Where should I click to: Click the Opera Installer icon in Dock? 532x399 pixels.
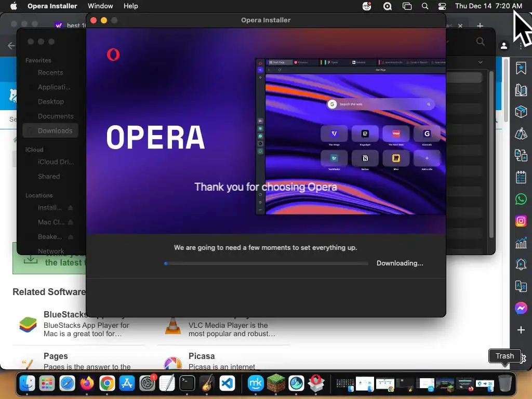pyautogui.click(x=316, y=383)
